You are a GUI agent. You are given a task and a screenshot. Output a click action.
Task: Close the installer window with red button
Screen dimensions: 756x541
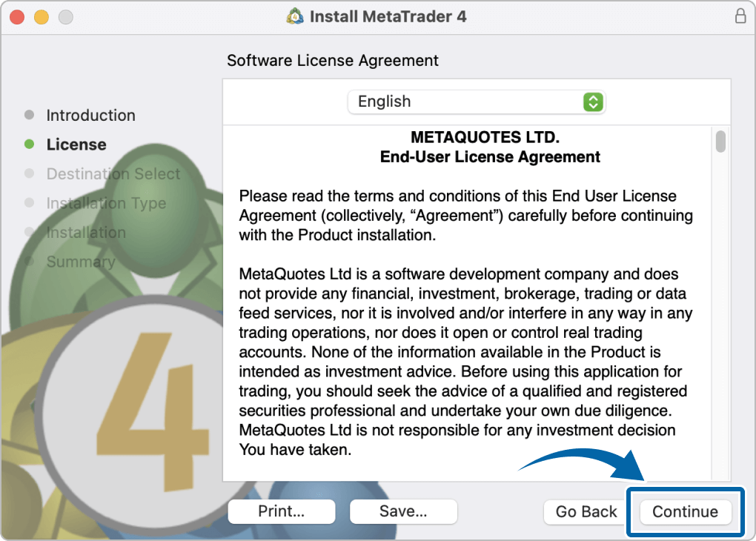[x=17, y=17]
